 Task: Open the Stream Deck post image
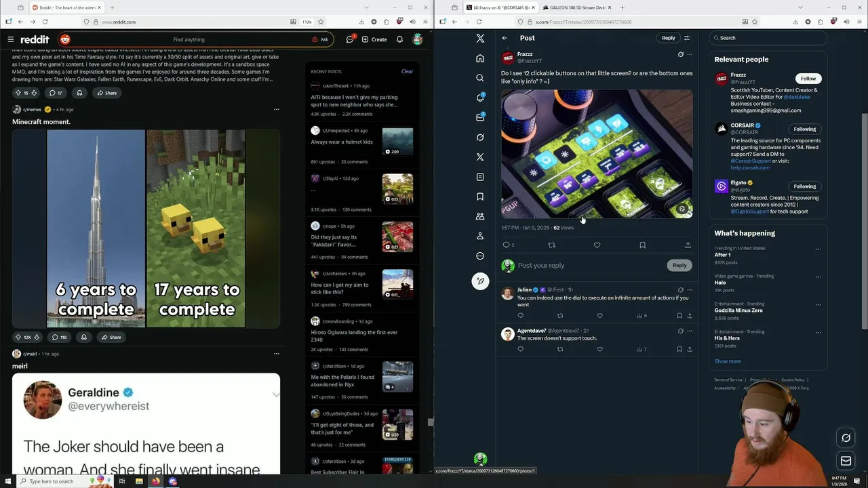coord(597,154)
